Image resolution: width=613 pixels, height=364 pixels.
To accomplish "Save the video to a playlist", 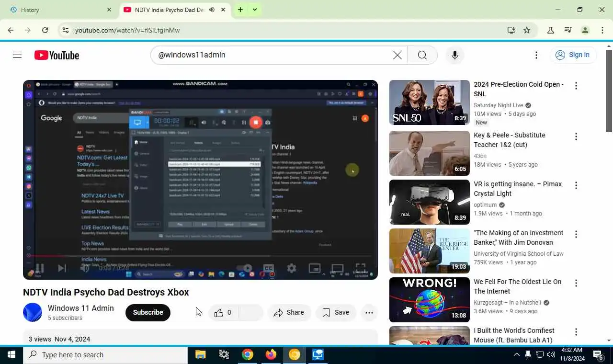I will click(336, 313).
